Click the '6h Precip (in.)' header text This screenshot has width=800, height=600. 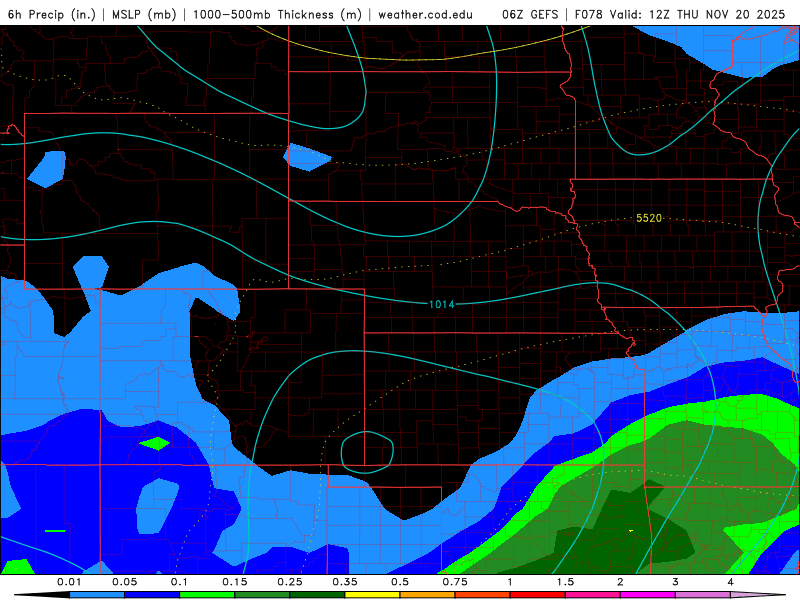coord(52,14)
